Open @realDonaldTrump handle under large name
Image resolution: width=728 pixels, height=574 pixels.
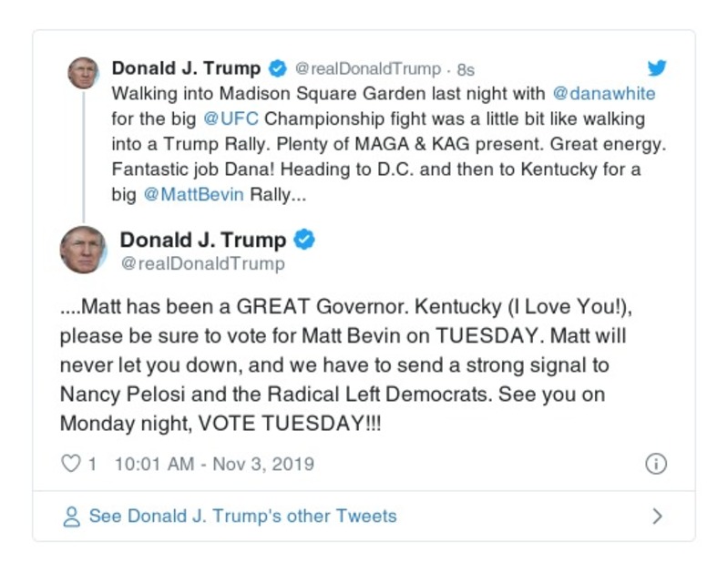click(x=202, y=264)
